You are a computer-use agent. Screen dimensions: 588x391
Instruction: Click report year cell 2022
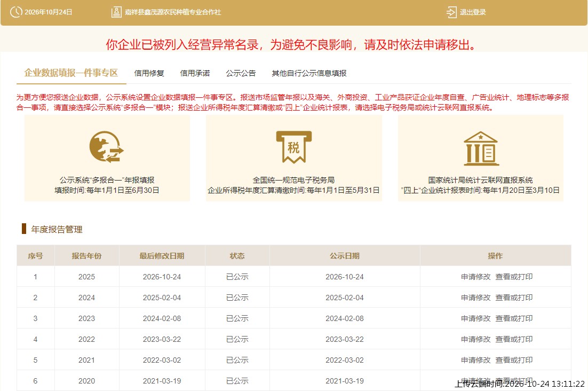(86, 339)
